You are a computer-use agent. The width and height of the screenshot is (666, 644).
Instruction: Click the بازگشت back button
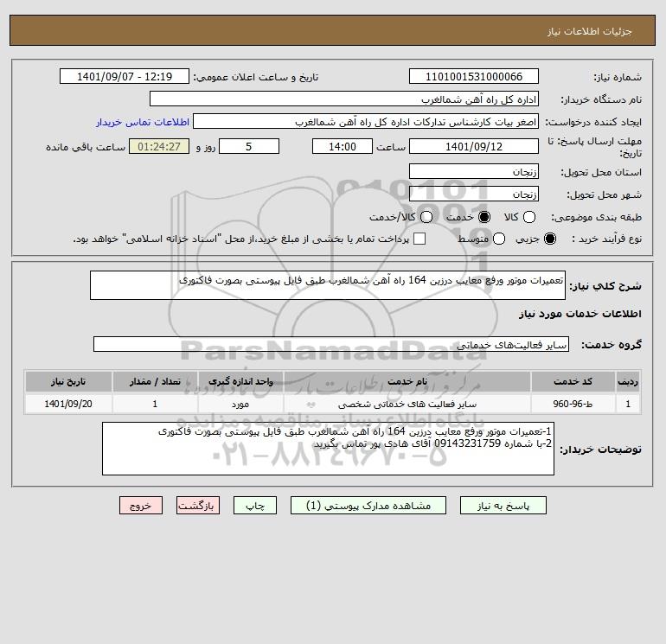click(x=198, y=506)
